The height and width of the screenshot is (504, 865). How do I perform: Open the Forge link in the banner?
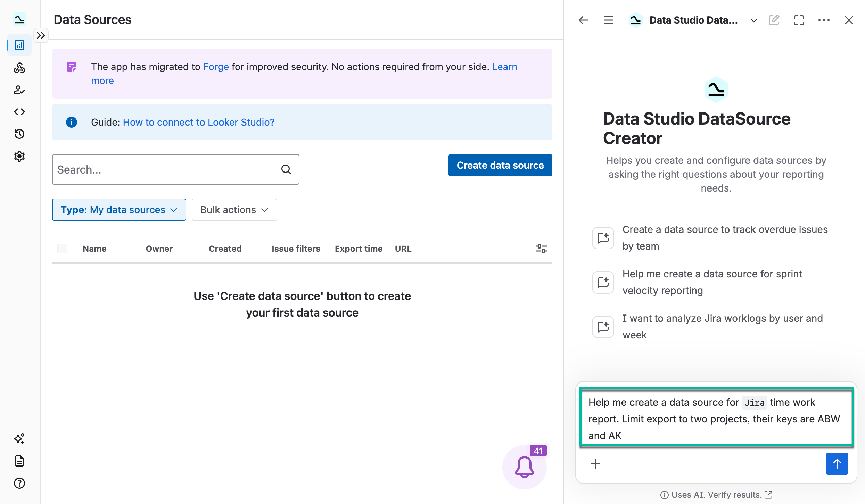tap(216, 67)
